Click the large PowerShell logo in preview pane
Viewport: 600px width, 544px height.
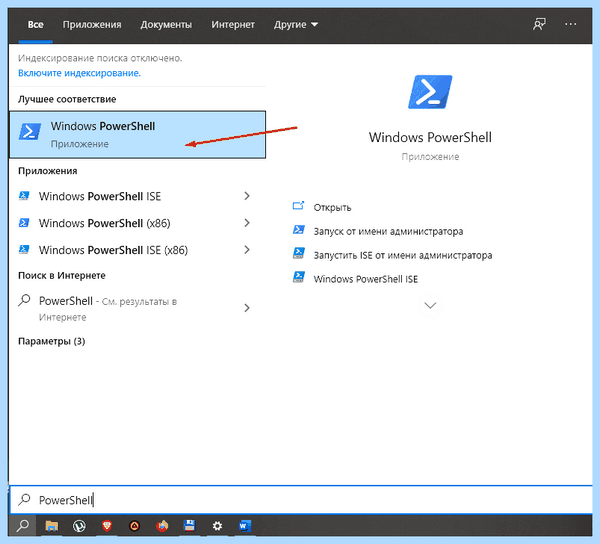tap(430, 92)
